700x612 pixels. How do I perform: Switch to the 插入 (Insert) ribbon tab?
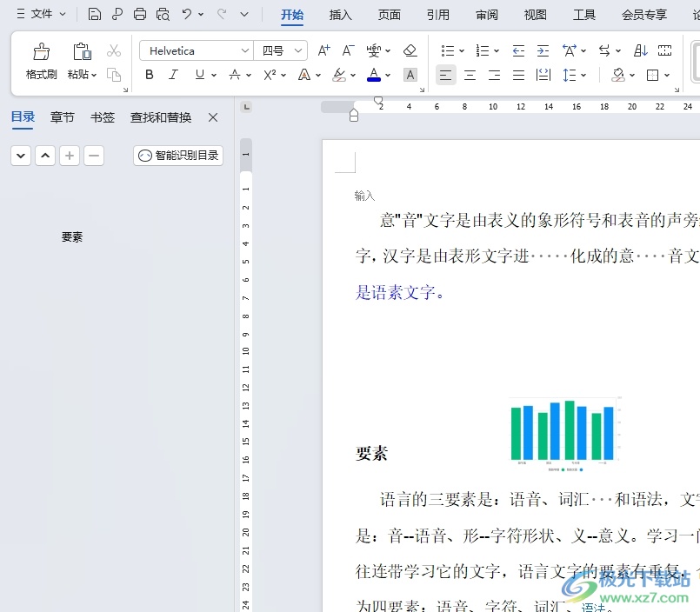pyautogui.click(x=341, y=15)
